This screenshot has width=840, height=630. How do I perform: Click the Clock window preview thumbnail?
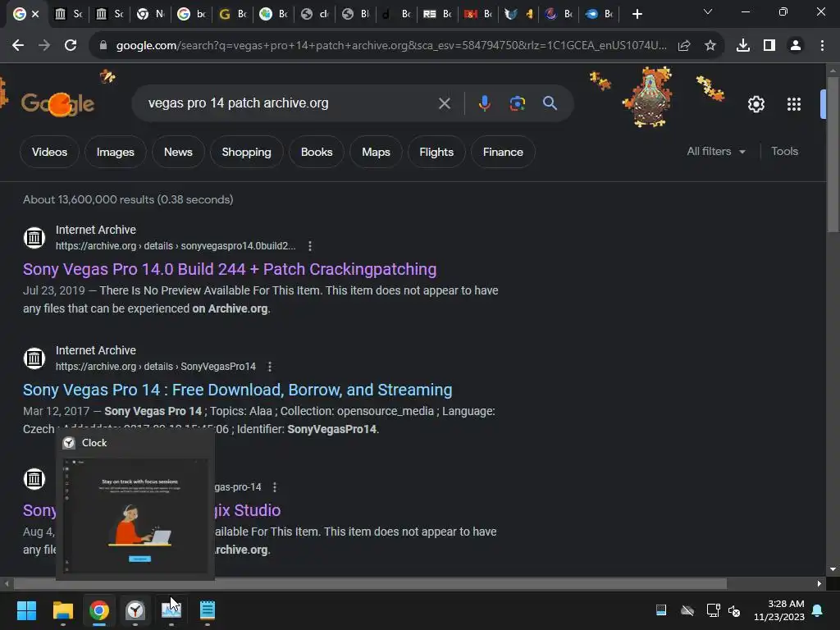[135, 516]
